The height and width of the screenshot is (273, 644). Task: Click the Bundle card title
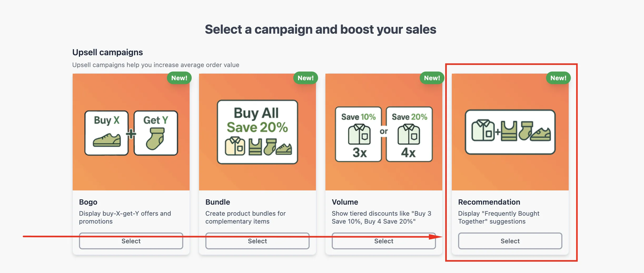coord(218,202)
